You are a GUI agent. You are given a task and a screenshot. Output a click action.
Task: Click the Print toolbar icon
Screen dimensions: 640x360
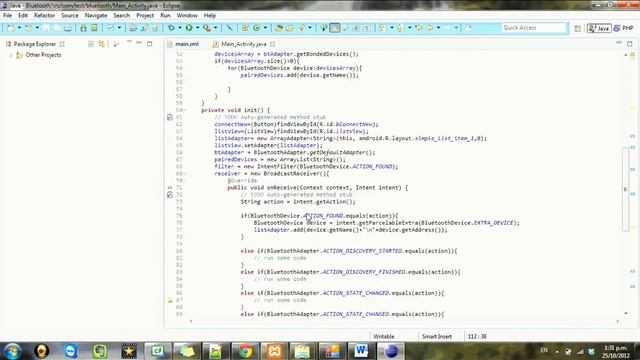coord(68,28)
